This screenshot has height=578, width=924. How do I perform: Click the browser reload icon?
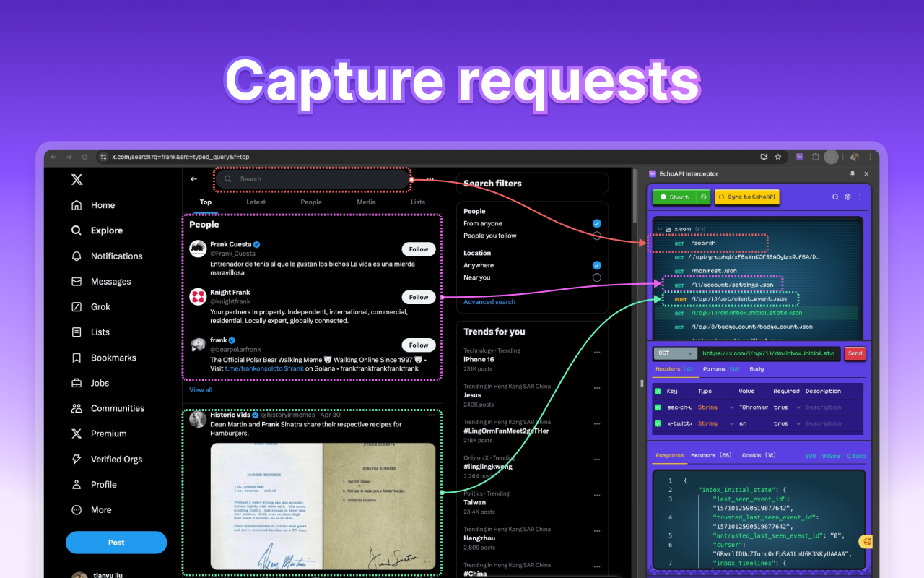pyautogui.click(x=84, y=157)
